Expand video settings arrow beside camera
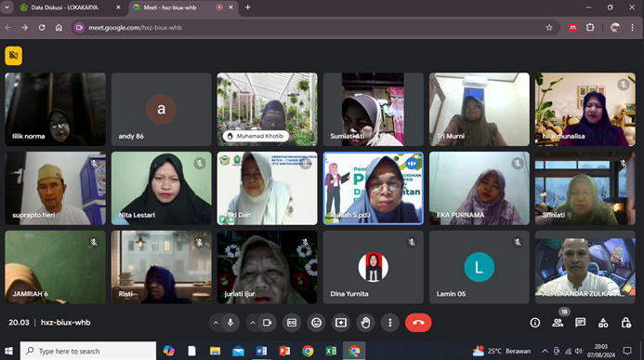This screenshot has width=644, height=360. [253, 323]
